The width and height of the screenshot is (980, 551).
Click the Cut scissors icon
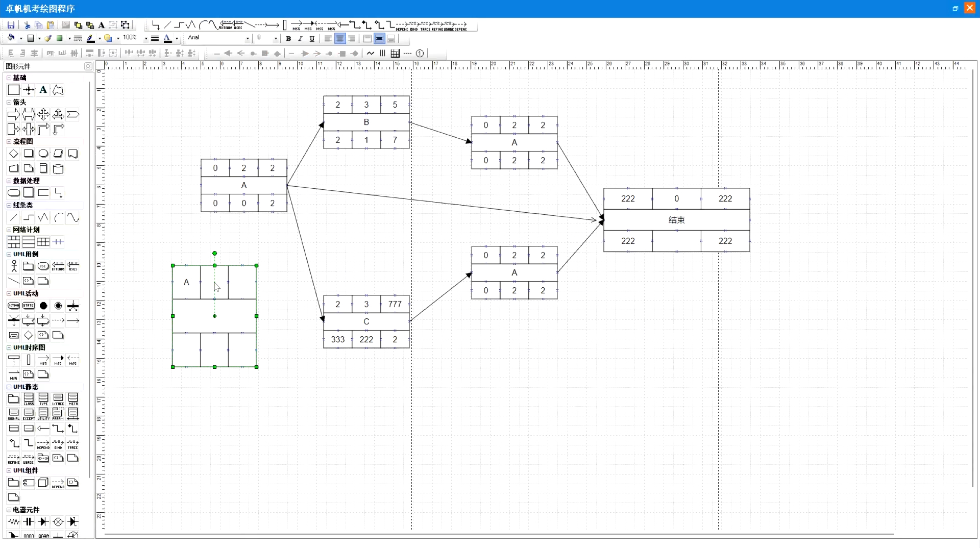tap(27, 25)
